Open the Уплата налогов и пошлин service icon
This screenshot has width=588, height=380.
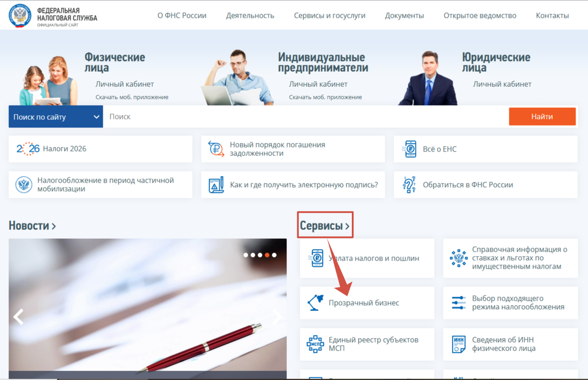(x=316, y=258)
